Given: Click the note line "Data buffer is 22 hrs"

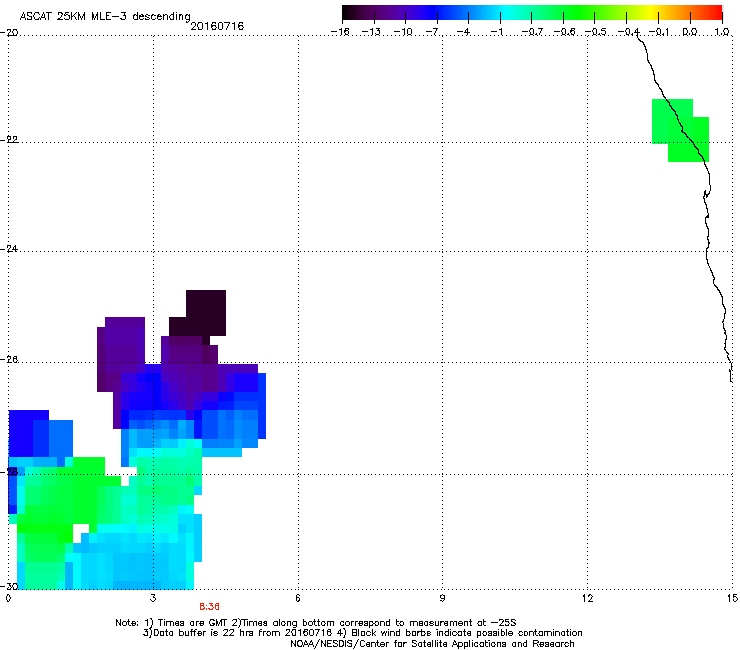Looking at the screenshot, I should [x=362, y=633].
